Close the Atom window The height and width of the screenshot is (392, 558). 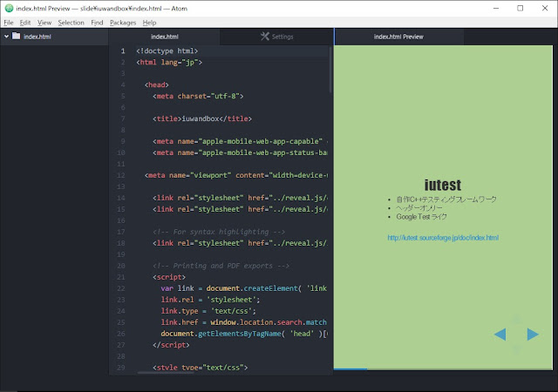544,8
